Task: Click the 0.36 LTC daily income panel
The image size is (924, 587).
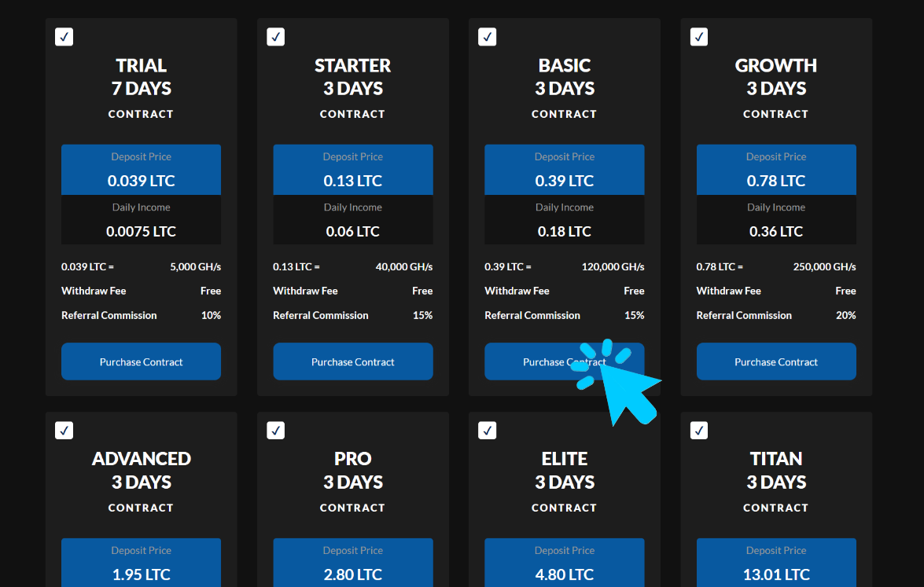Action: 776,221
